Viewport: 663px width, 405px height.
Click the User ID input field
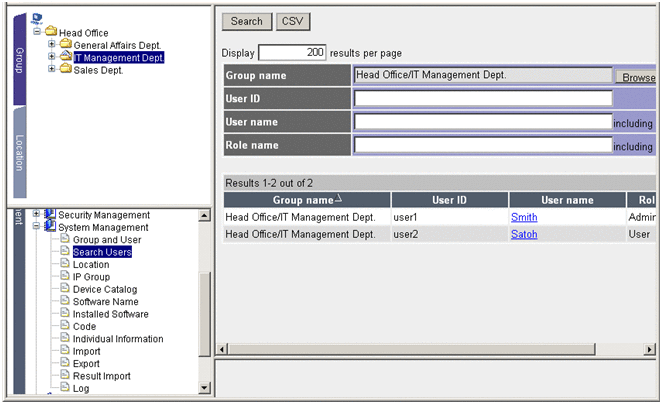point(483,98)
